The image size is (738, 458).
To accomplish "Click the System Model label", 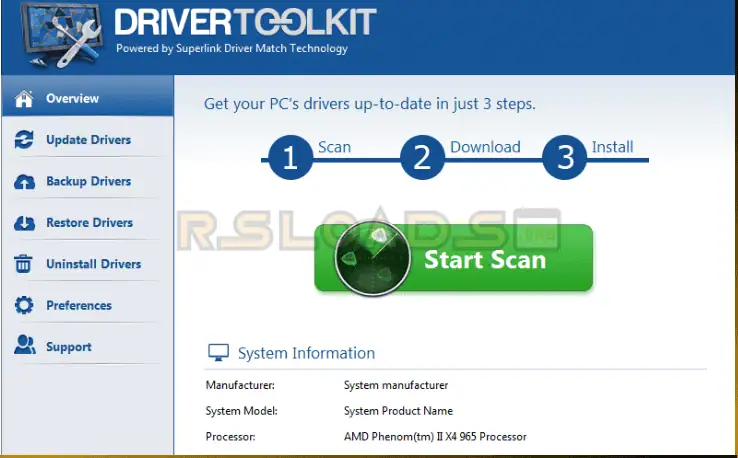I will pos(241,411).
